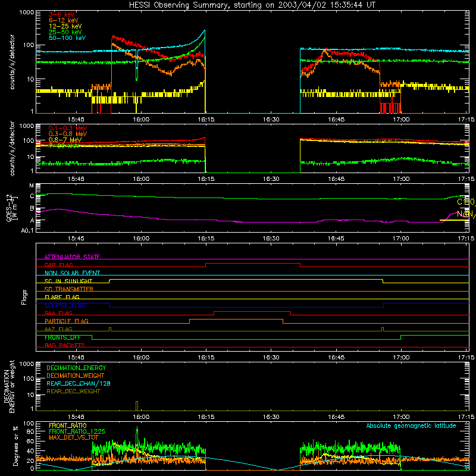This screenshot has width=476, height=476.
Task: Click the 15:45 tick label under decimation panel
Action: pos(76,417)
